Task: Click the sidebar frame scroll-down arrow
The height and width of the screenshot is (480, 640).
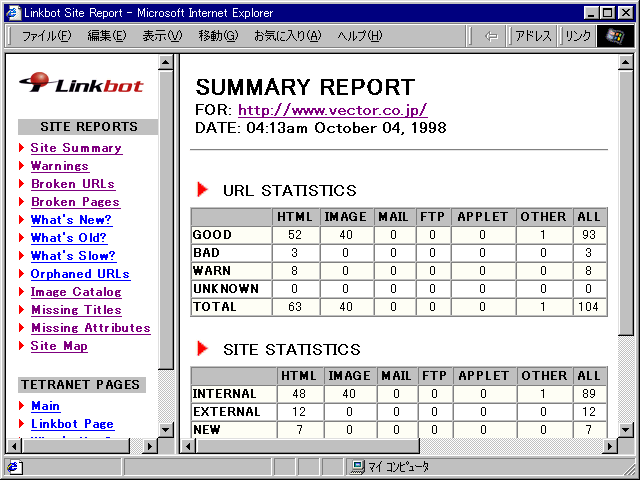Action: 165,429
